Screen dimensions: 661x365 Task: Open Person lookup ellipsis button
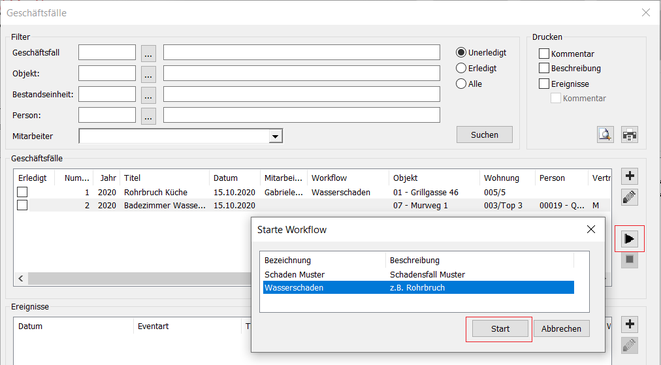click(x=148, y=116)
